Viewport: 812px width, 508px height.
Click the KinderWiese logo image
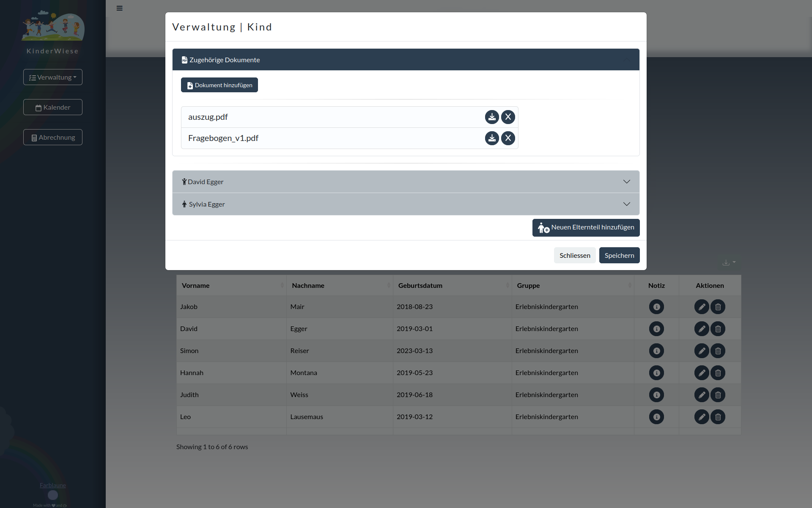coord(53,26)
